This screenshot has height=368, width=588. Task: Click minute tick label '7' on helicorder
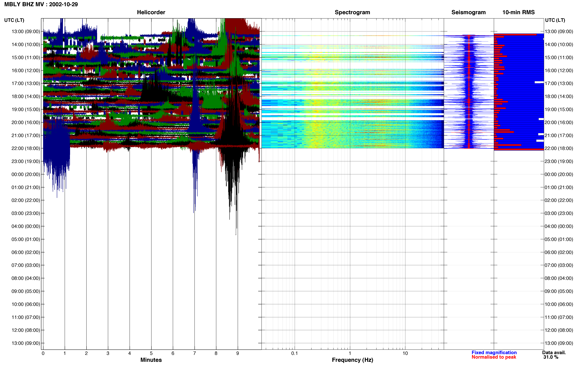tap(195, 353)
